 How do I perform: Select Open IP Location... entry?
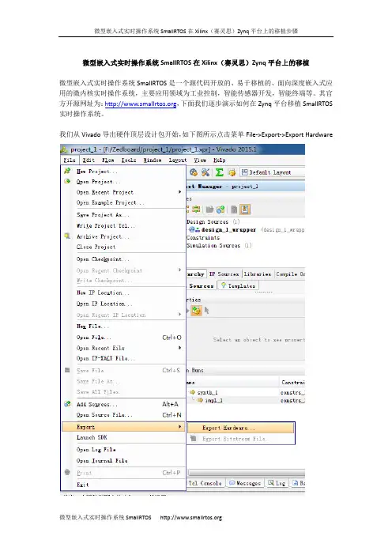(123, 304)
